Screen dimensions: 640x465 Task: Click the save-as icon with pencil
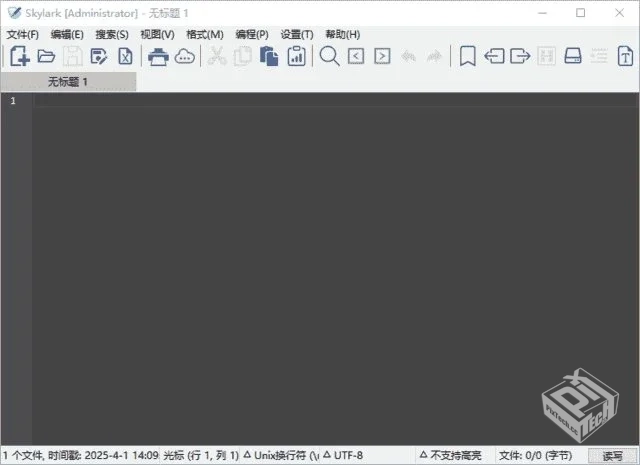pos(99,56)
